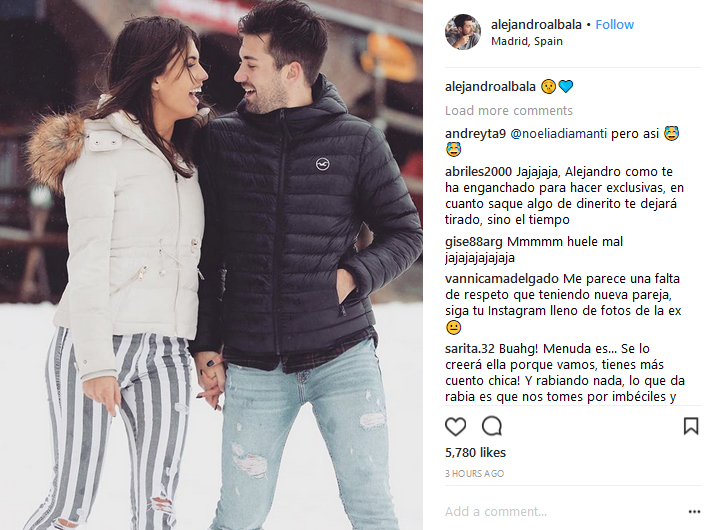Open the Madrid, Spain location link
The height and width of the screenshot is (530, 704).
coord(527,41)
